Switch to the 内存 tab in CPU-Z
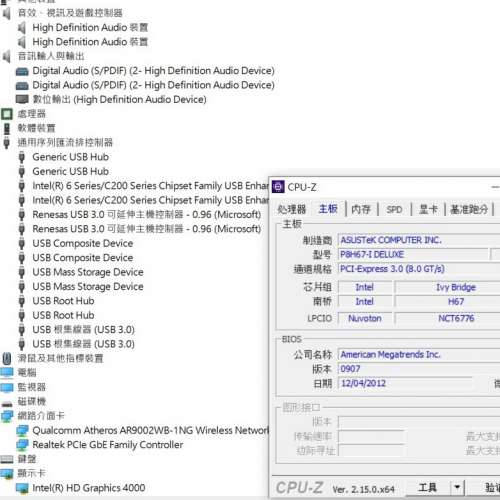The width and height of the screenshot is (500, 500). point(361,209)
